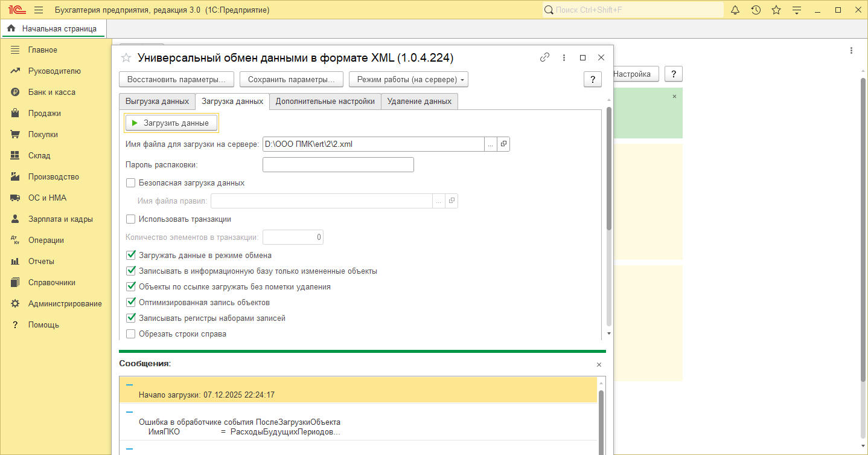This screenshot has width=868, height=455.
Task: Open file viewer icon beside load path
Action: (503, 144)
